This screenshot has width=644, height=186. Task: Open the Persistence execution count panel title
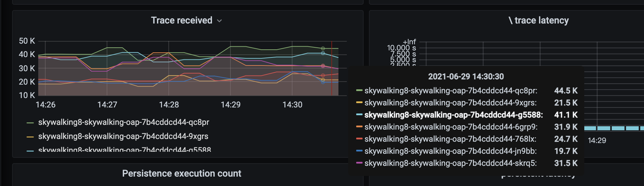pos(181,174)
